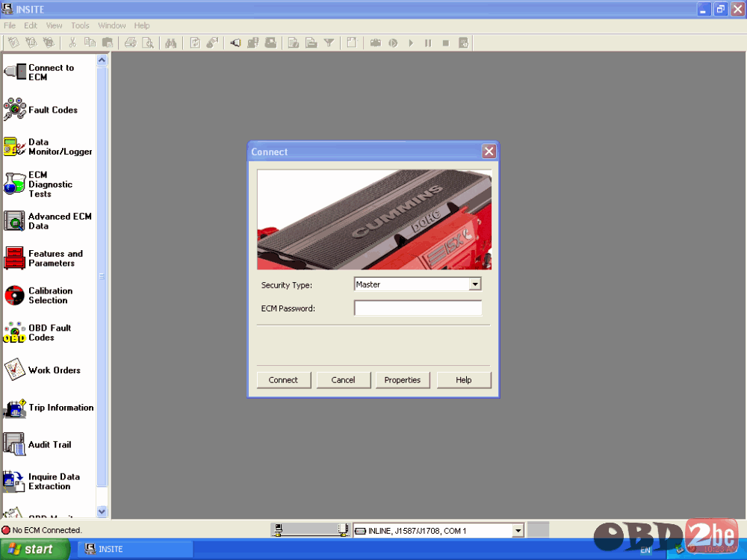
Task: Click the first work order toolbar icon
Action: [13, 43]
